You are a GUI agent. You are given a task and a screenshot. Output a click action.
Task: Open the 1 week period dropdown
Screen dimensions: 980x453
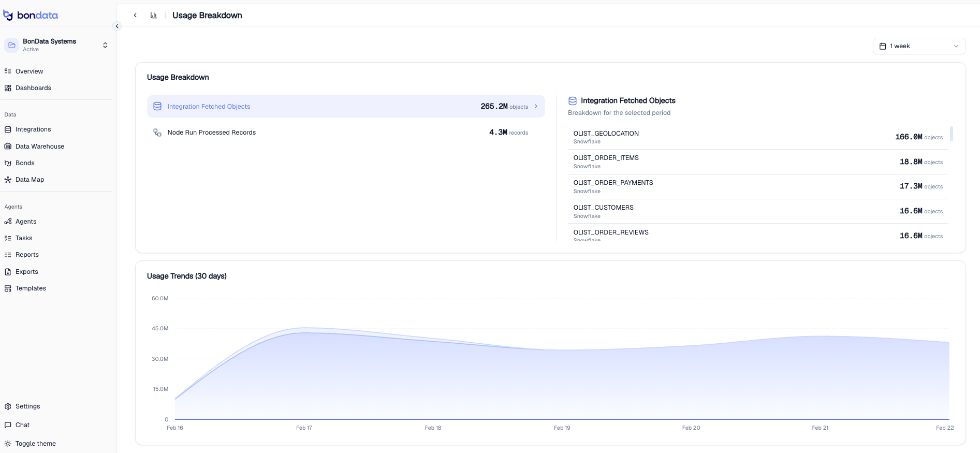click(x=919, y=46)
